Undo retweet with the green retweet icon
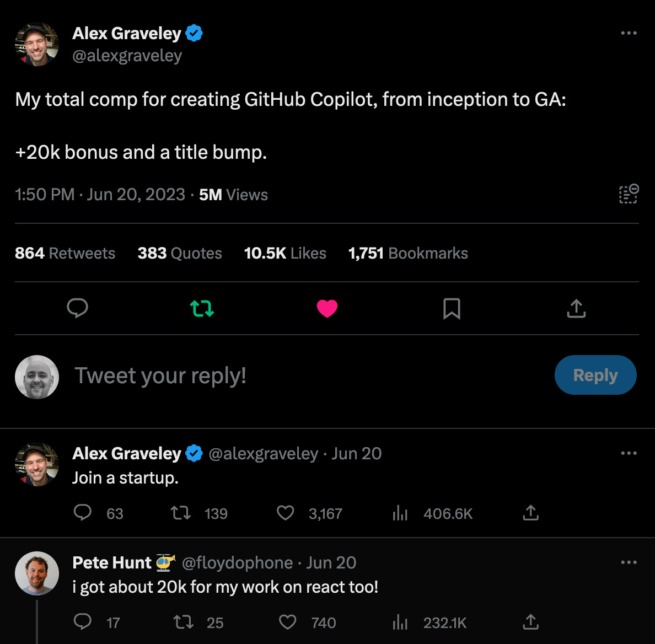Image resolution: width=655 pixels, height=644 pixels. point(202,308)
